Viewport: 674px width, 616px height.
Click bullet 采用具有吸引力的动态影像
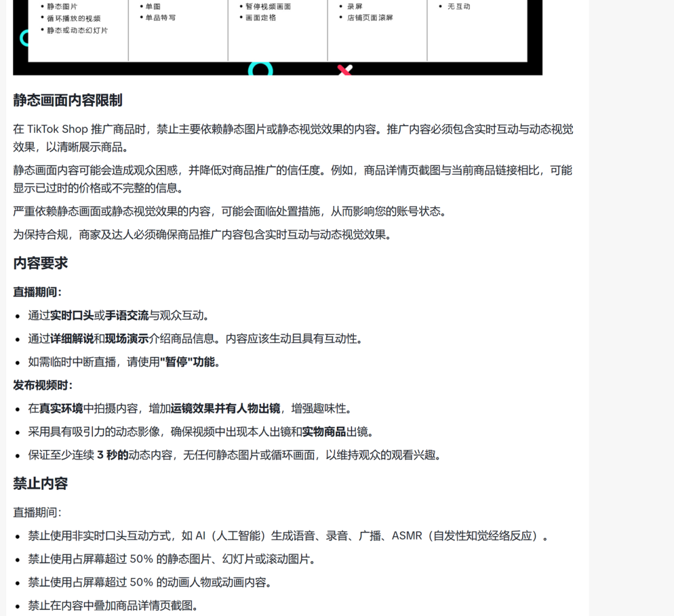tap(201, 432)
